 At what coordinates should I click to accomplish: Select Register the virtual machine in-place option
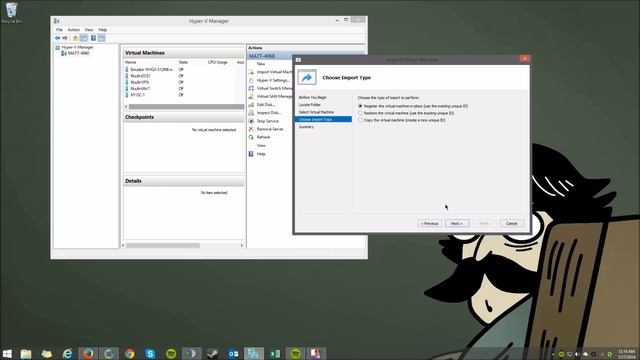click(x=360, y=106)
